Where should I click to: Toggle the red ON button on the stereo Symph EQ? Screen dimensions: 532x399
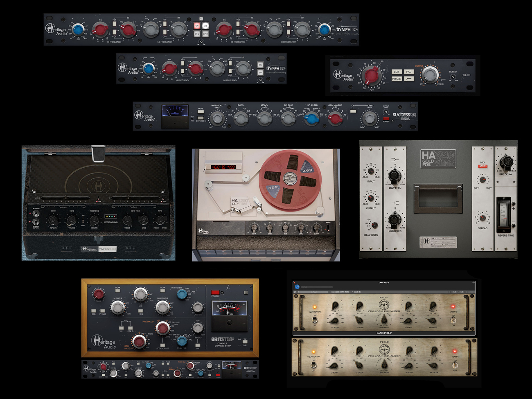(197, 26)
